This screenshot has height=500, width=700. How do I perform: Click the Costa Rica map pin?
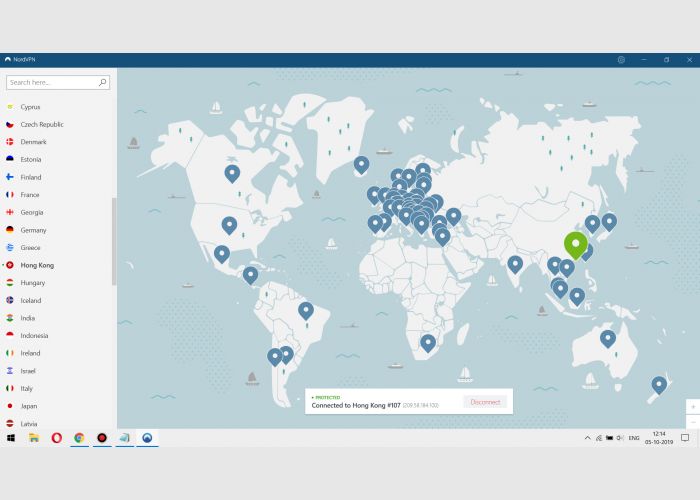[x=250, y=275]
